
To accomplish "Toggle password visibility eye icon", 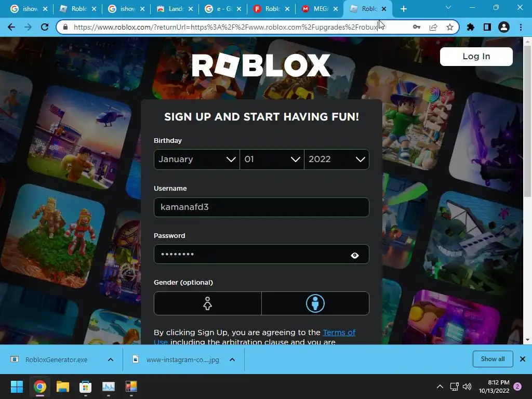I will [x=354, y=255].
